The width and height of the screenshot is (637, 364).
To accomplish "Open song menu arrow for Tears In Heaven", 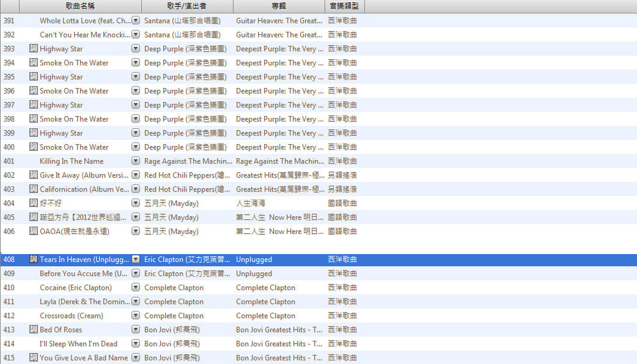I will coord(136,260).
